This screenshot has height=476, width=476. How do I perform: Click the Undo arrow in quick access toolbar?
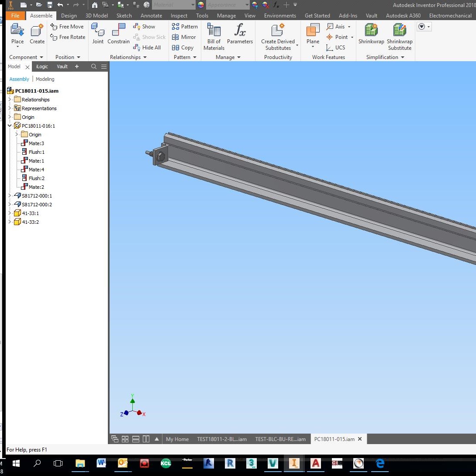pos(60,5)
